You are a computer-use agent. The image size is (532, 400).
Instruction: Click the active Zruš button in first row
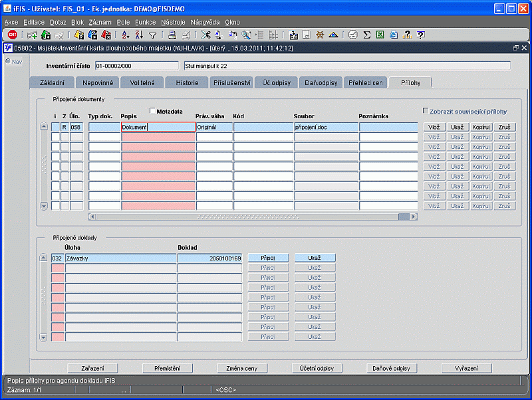tap(505, 127)
